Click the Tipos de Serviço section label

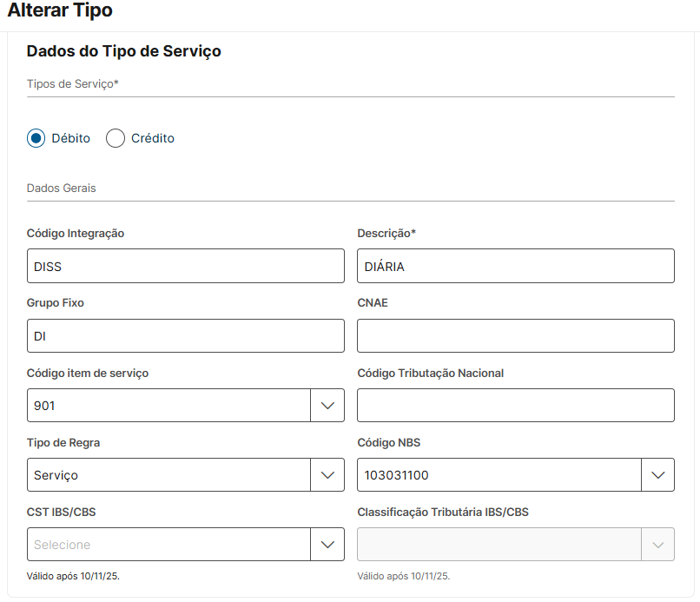(73, 83)
